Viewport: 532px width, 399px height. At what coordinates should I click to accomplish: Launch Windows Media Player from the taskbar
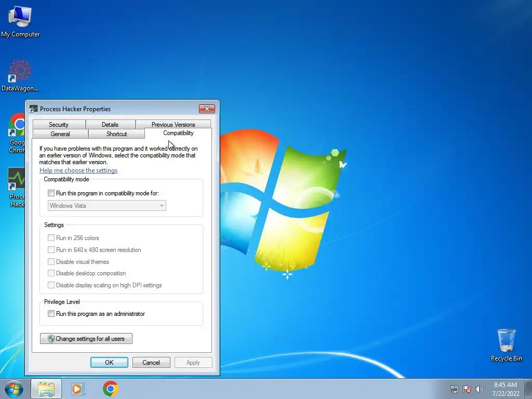tap(78, 389)
